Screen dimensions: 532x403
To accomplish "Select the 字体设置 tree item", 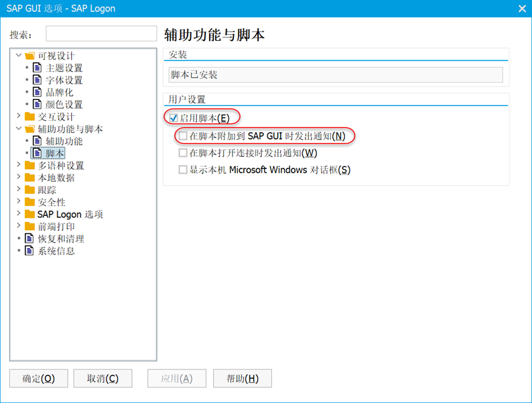I will pos(64,80).
